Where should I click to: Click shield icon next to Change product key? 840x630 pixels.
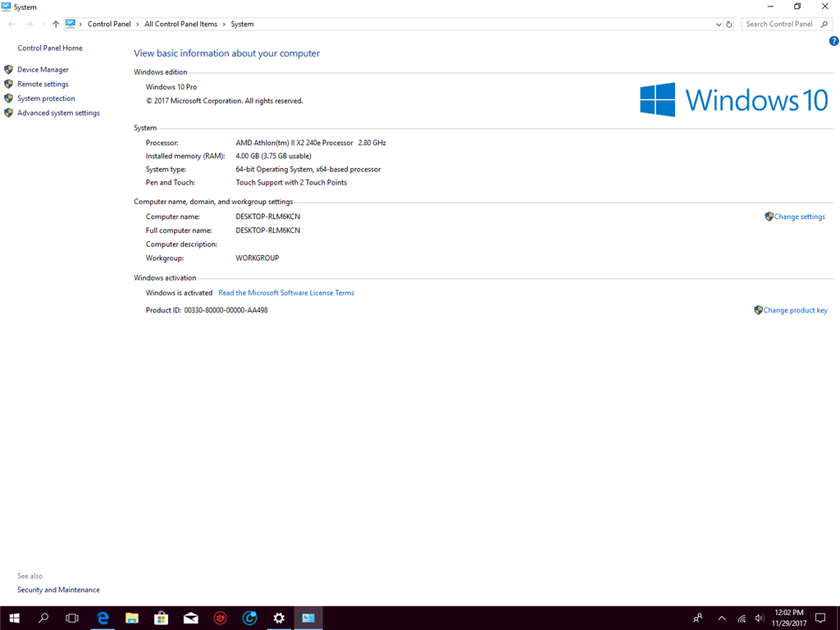(x=758, y=310)
